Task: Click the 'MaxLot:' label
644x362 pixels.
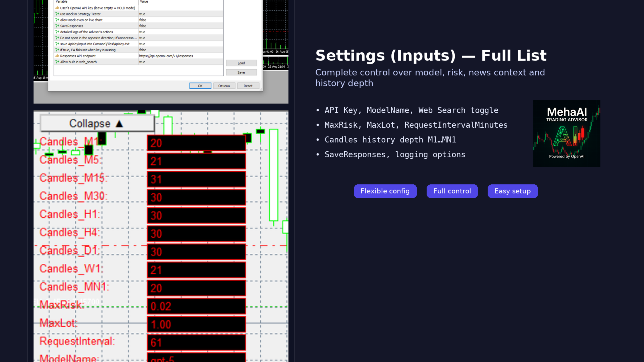Action: point(58,323)
